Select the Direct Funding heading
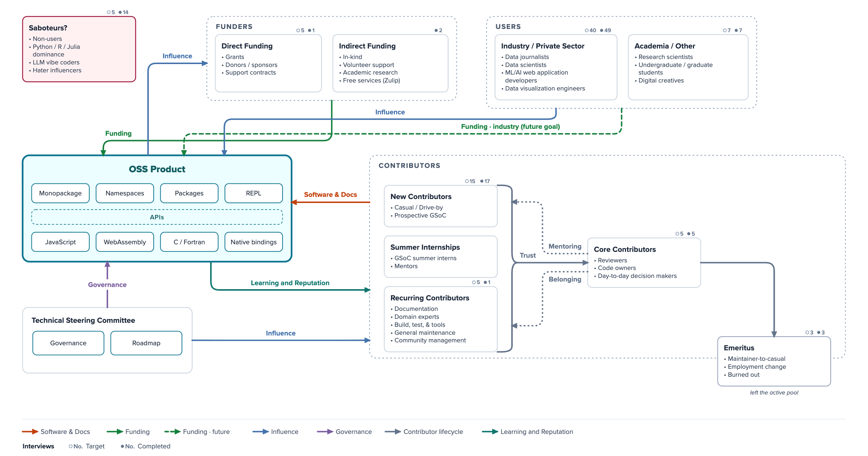The height and width of the screenshot is (456, 868). 247,46
